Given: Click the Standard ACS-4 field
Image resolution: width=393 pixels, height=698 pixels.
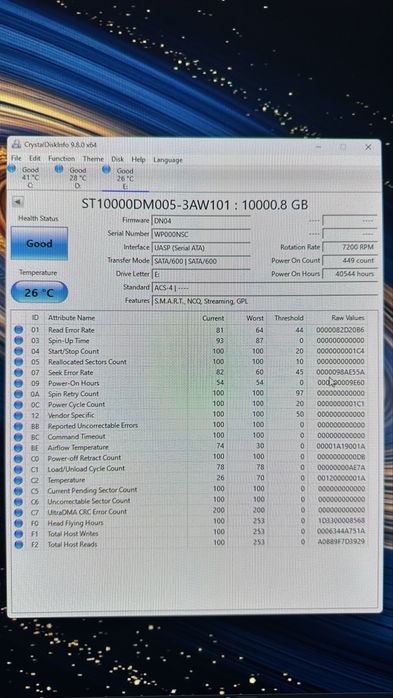Looking at the screenshot, I should tap(265, 288).
